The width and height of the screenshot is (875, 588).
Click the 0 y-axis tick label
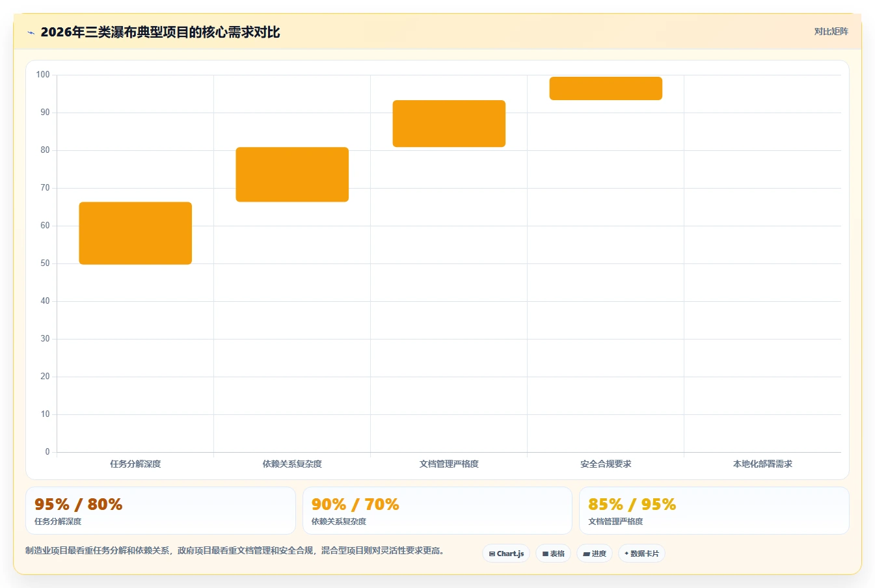(x=47, y=452)
